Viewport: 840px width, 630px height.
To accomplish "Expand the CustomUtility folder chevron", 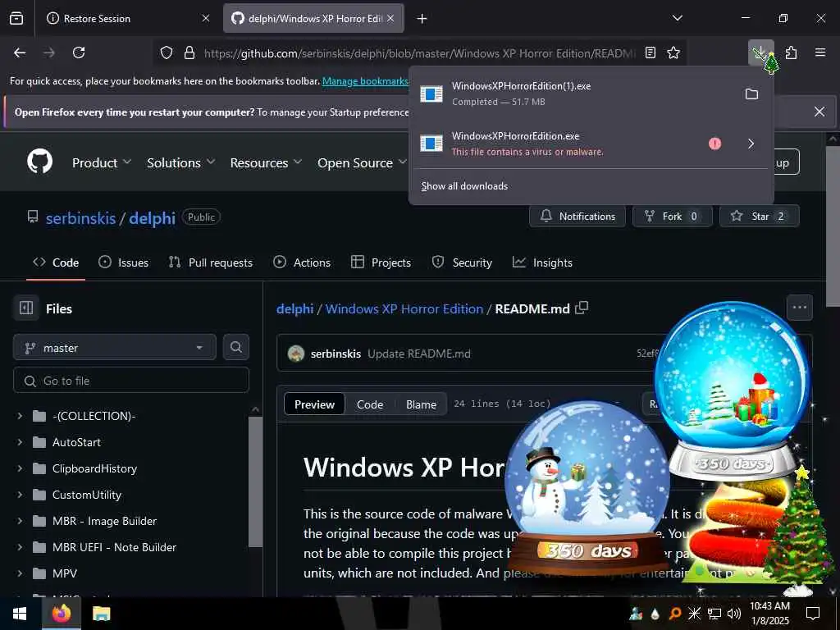I will pos(20,495).
